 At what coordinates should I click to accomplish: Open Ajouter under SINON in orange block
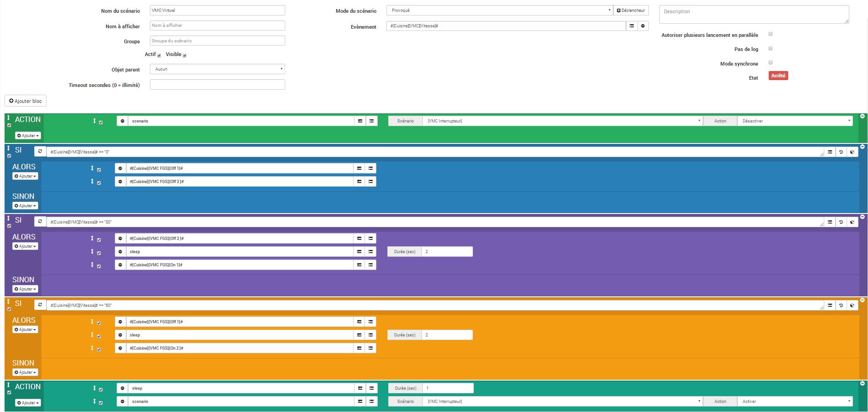[25, 372]
